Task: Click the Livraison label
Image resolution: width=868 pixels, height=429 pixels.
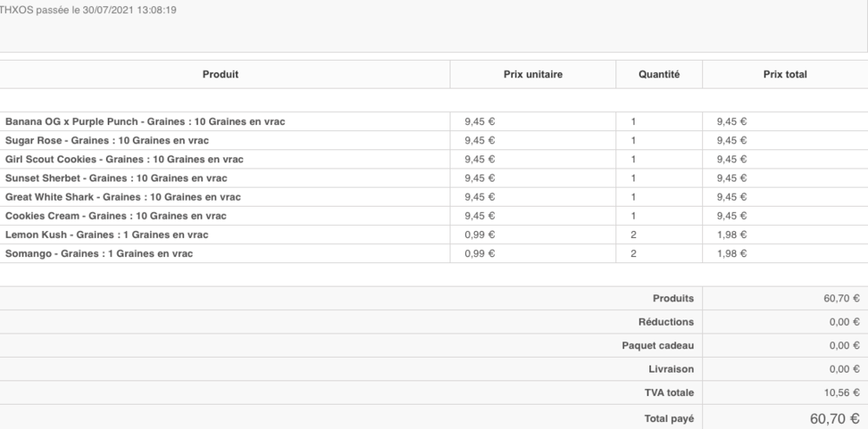Action: (x=671, y=369)
